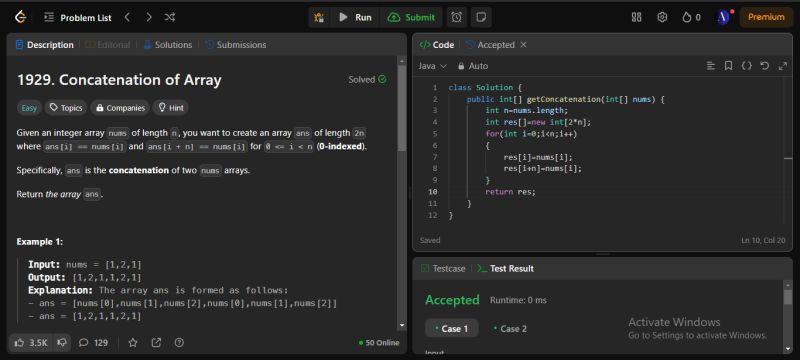
Task: Click line number 5 in the gutter
Action: (x=435, y=134)
